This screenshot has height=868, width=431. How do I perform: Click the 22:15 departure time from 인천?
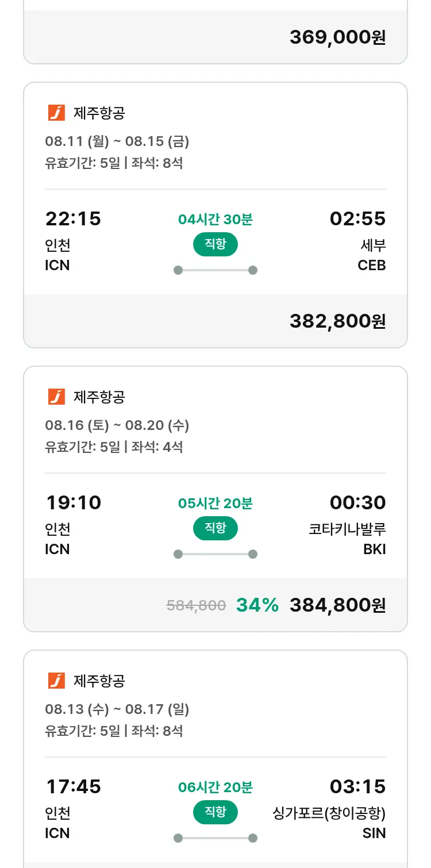73,219
